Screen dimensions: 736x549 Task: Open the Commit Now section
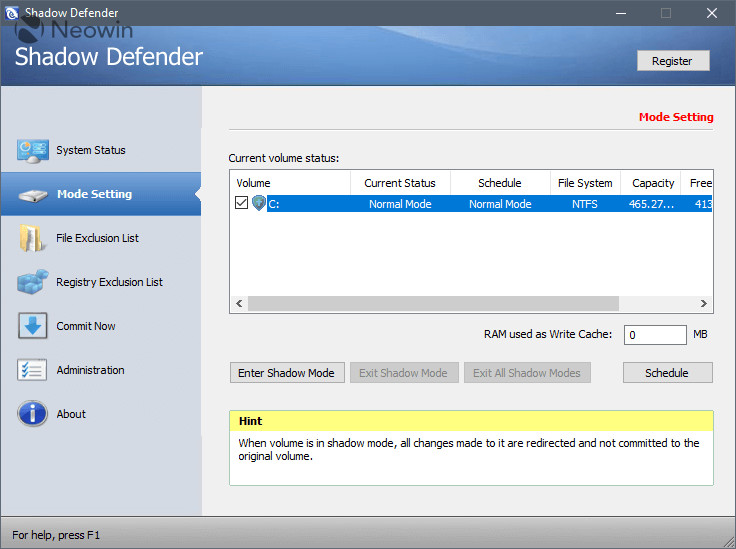point(86,326)
